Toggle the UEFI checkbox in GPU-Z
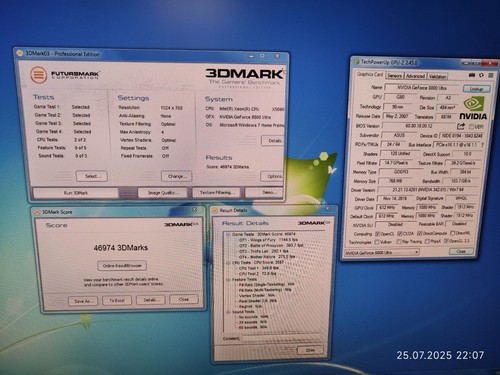This screenshot has width=500, height=375. point(471,127)
